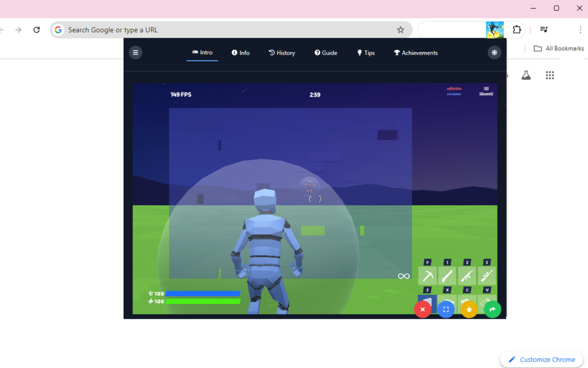Viewport: 588px width, 368px height.
Task: Open the hamburger menu in popup
Action: click(x=136, y=52)
